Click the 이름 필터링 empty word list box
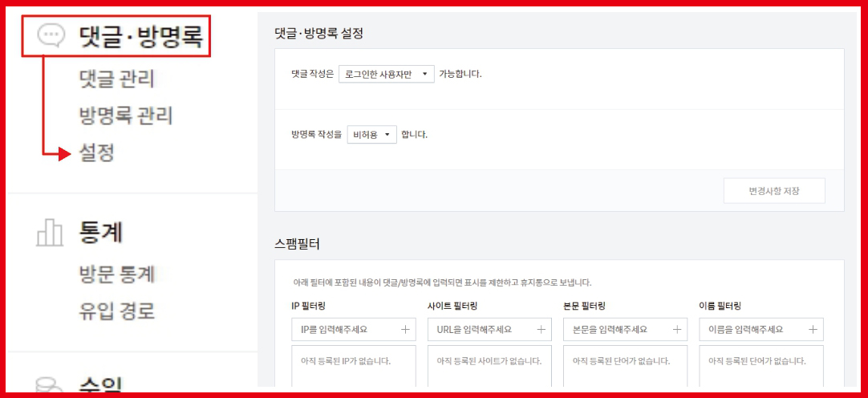The image size is (868, 398). pos(761,366)
